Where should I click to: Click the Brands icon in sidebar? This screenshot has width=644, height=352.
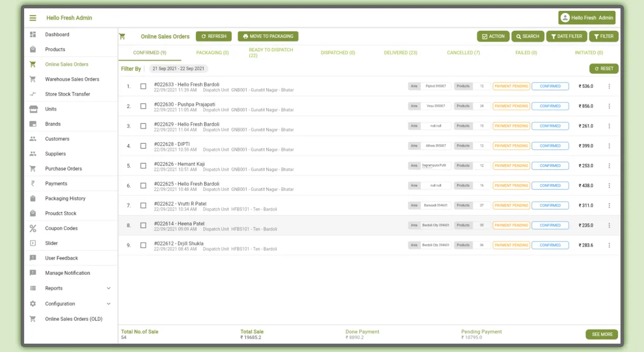click(33, 124)
